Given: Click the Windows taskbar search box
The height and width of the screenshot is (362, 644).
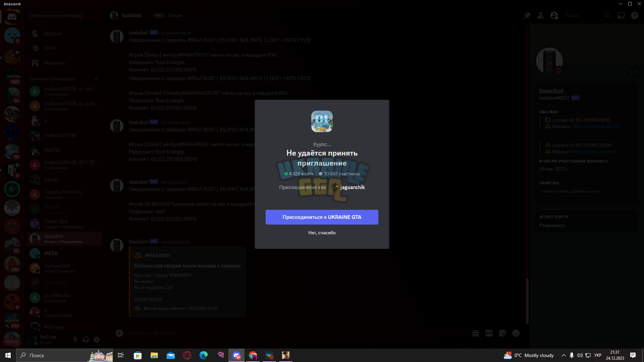Looking at the screenshot, I should (64, 355).
